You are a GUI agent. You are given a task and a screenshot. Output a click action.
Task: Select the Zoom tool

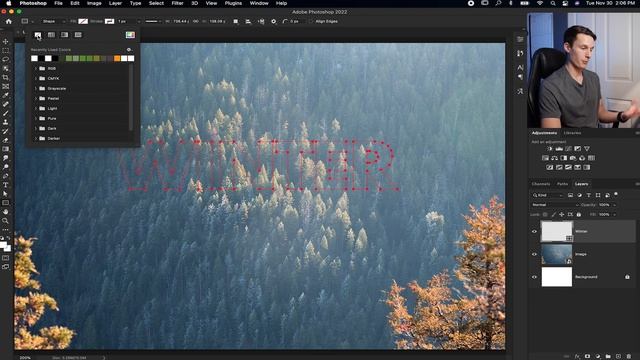click(x=6, y=221)
